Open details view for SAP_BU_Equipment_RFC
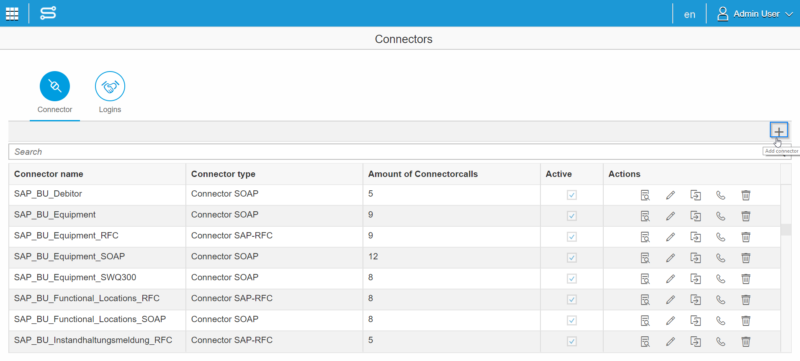 click(x=645, y=237)
